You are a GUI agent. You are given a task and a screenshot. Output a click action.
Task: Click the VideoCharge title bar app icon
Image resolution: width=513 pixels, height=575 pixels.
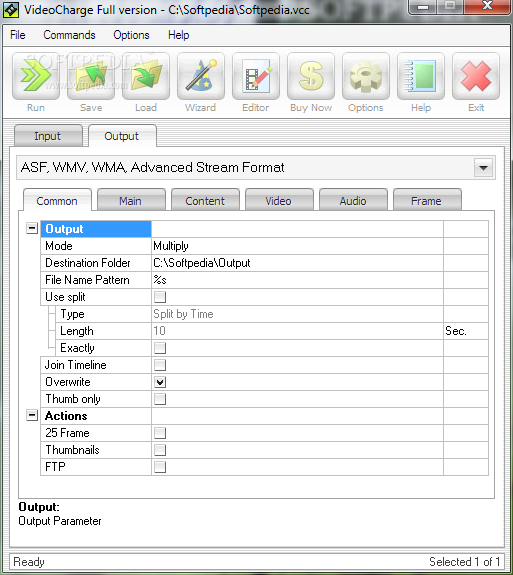pyautogui.click(x=11, y=10)
